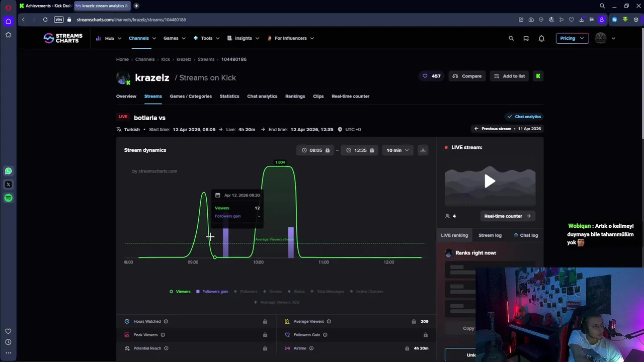Toggle the Viewers chart series

coord(180,292)
